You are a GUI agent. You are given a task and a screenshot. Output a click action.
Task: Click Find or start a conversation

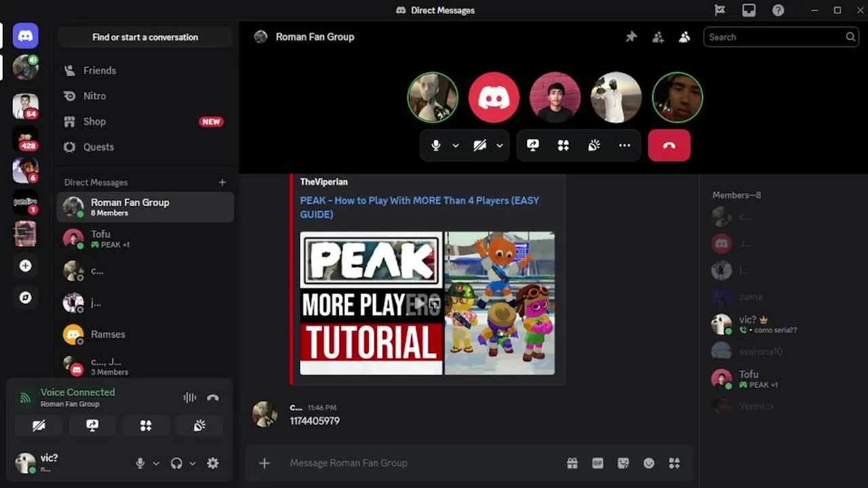click(145, 37)
